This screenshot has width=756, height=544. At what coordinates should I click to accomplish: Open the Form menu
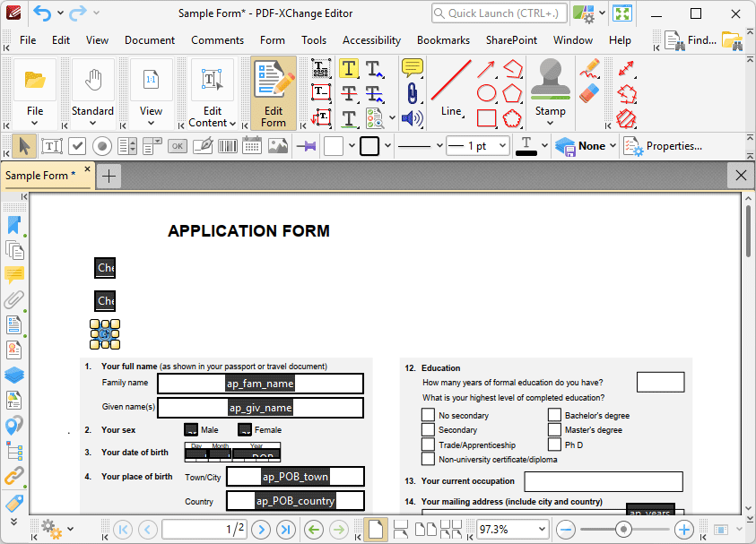(273, 40)
